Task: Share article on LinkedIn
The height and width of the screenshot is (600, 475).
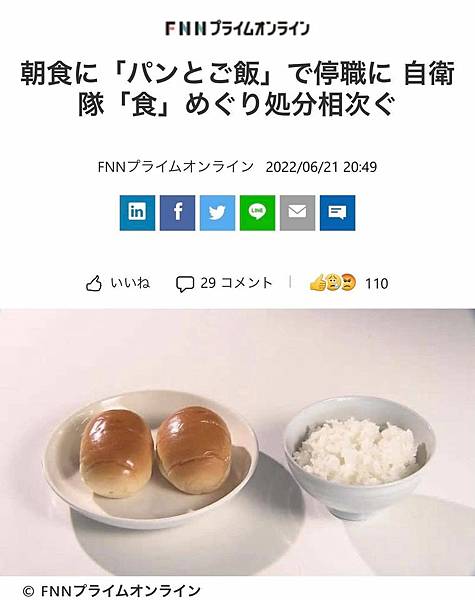Action: click(x=137, y=213)
